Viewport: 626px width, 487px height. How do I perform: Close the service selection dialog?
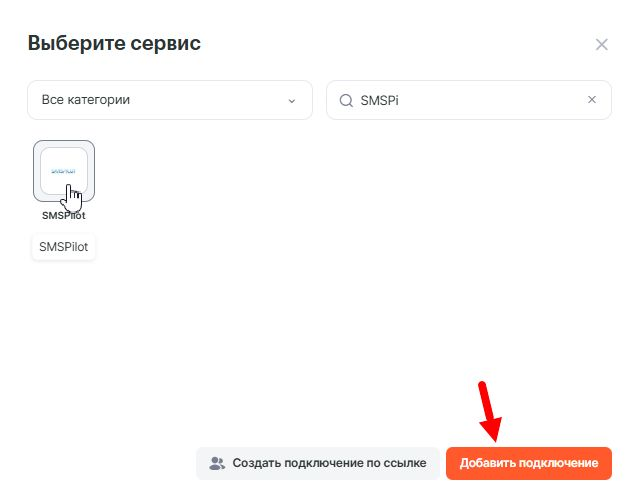click(x=601, y=44)
